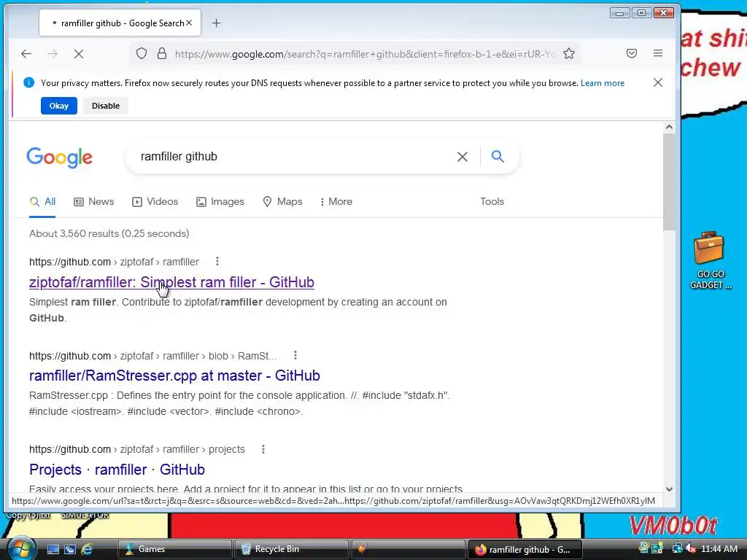This screenshot has width=747, height=560.
Task: Launch Internet Explorer from quick launch
Action: click(87, 549)
